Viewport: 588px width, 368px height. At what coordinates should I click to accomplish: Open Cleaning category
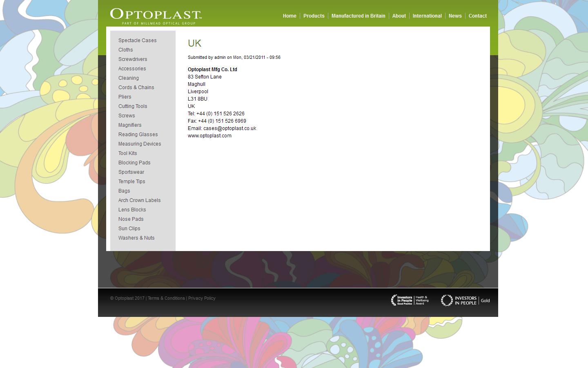point(129,78)
